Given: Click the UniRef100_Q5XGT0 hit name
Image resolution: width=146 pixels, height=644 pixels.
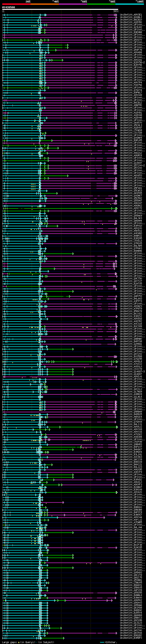Looking at the screenshot, I should (x=131, y=40).
